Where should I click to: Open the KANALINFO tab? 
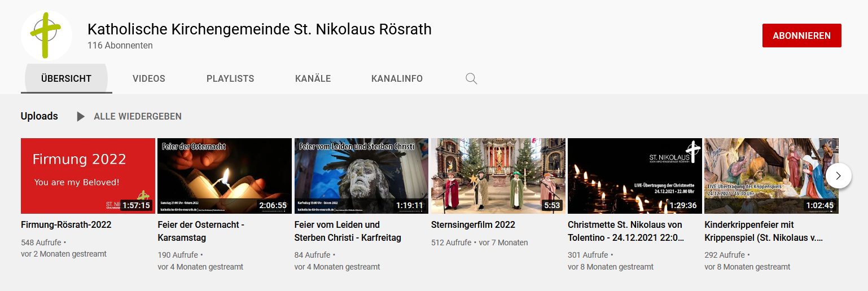[397, 79]
